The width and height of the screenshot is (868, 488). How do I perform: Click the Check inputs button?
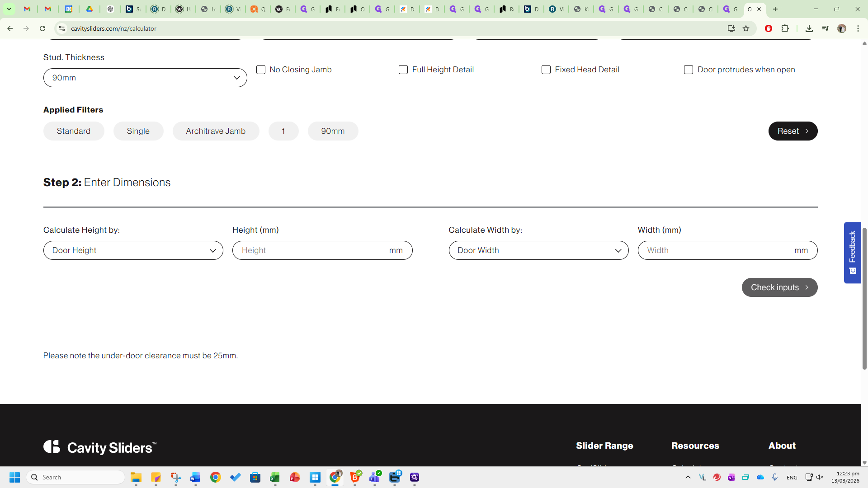pos(779,287)
